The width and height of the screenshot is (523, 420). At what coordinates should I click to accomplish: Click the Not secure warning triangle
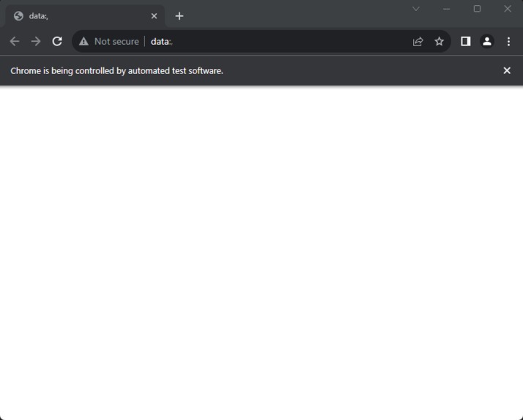tap(84, 41)
